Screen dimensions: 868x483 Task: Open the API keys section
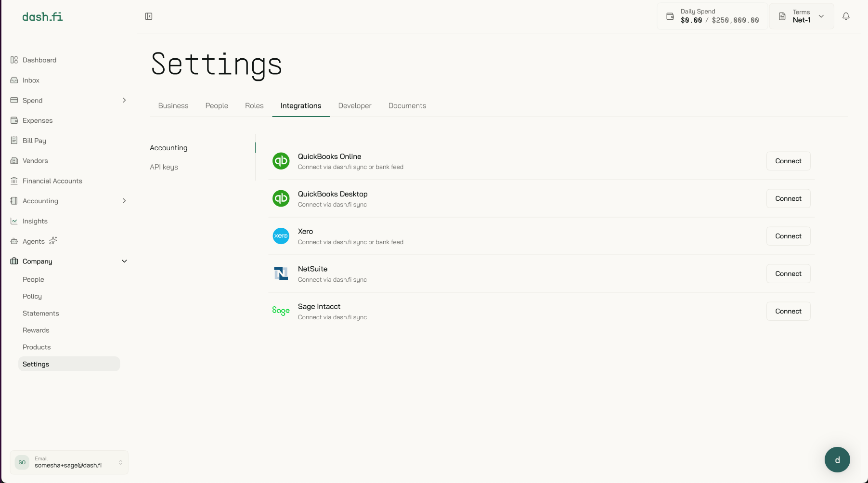(164, 167)
